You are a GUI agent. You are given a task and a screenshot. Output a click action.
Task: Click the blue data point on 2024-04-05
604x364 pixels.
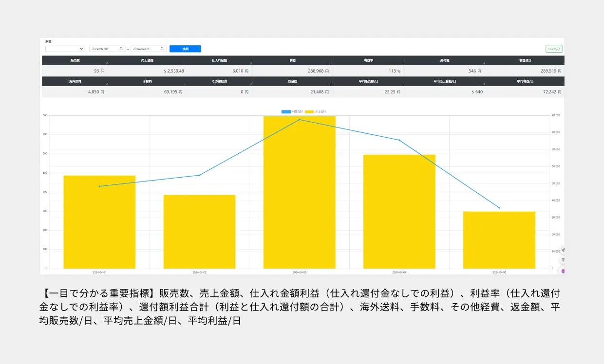[x=499, y=208]
